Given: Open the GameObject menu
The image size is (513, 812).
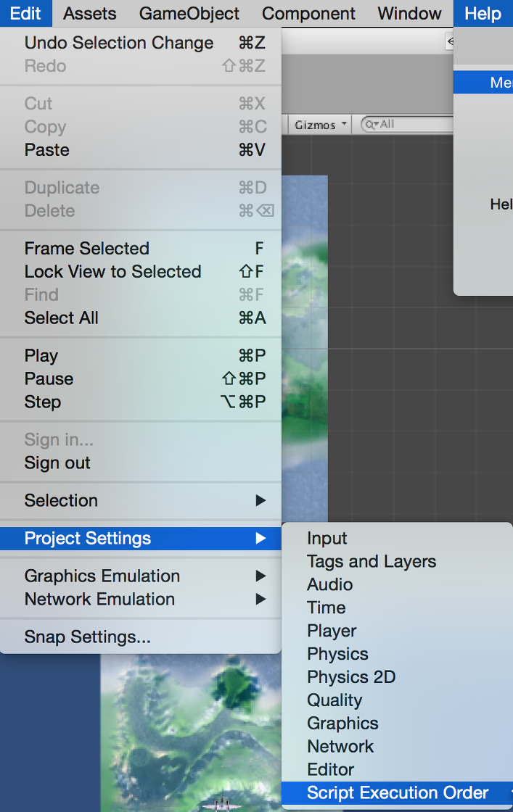Looking at the screenshot, I should pyautogui.click(x=189, y=14).
